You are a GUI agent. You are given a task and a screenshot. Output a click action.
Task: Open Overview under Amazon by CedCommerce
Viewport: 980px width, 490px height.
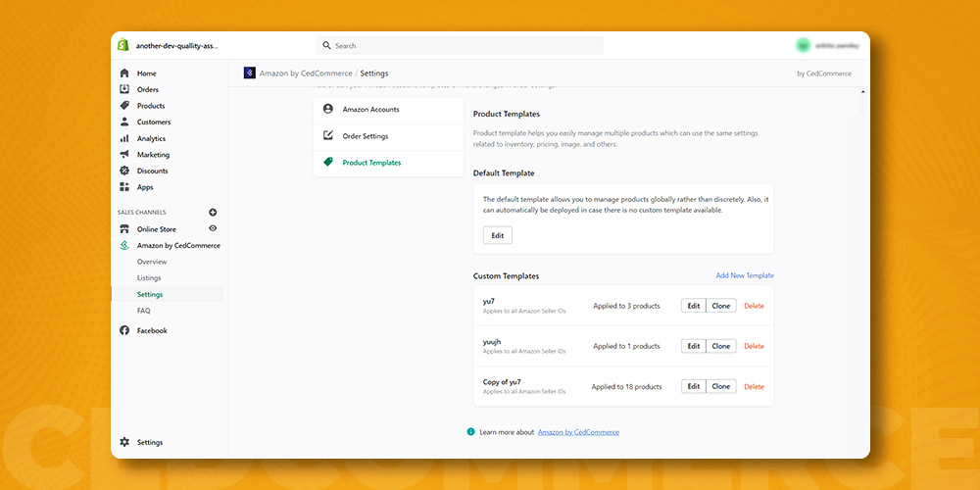152,262
